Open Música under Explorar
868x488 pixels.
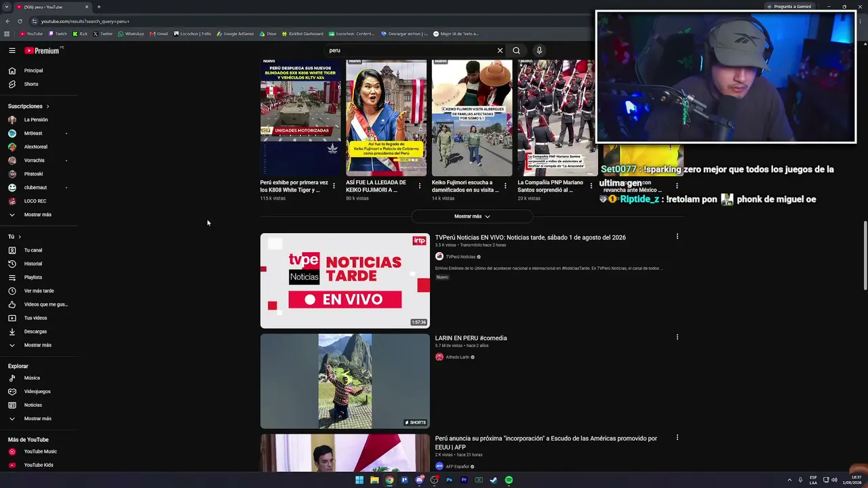pyautogui.click(x=32, y=378)
